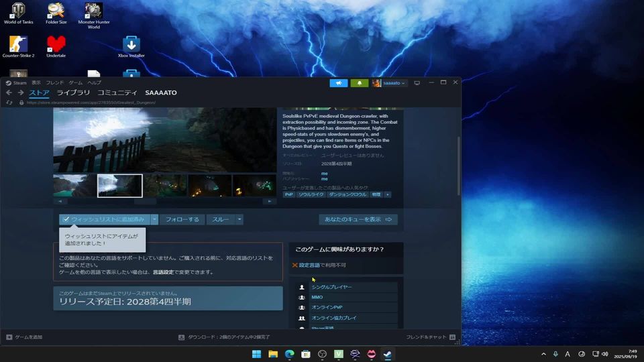Open the green V taskbar app
The height and width of the screenshot is (362, 644).
coord(338,354)
